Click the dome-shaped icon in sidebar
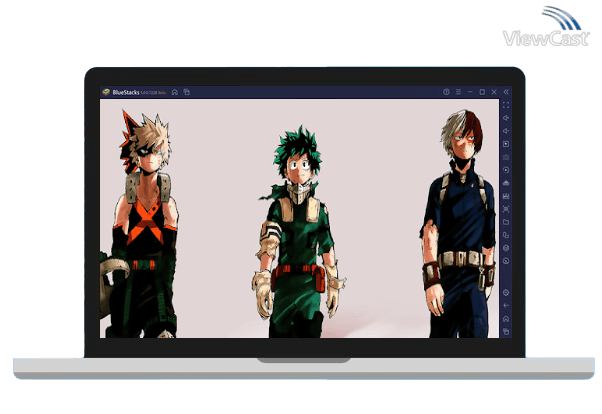The width and height of the screenshot is (602, 414). [506, 183]
